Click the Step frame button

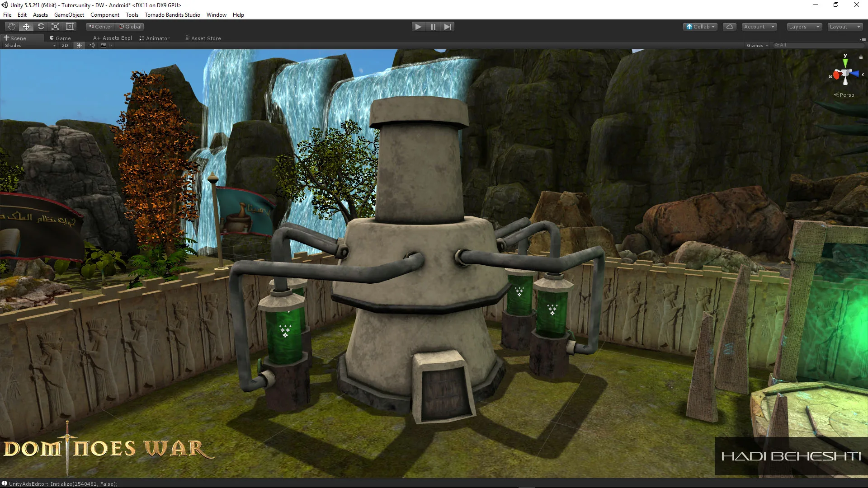(448, 27)
